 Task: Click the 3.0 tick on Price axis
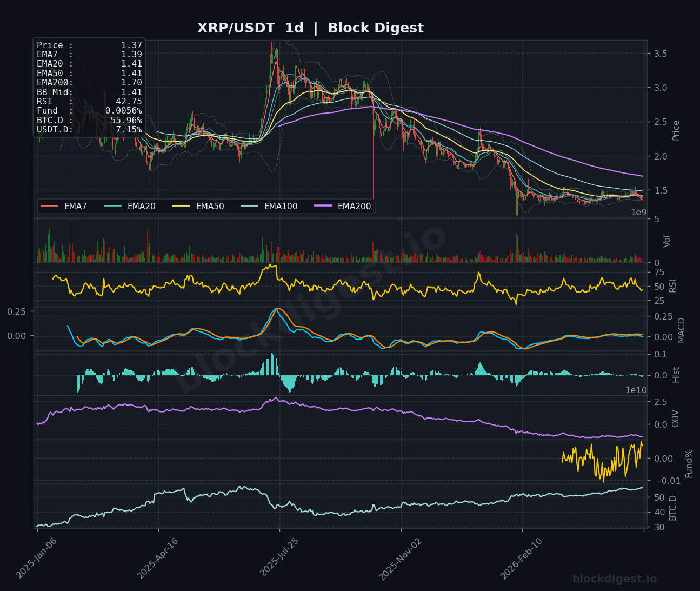coord(660,88)
